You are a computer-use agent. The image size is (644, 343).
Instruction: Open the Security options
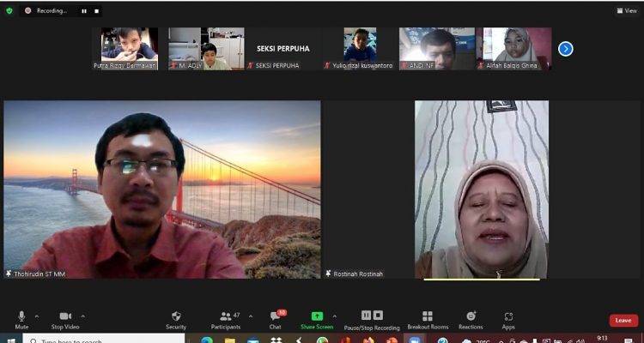(x=175, y=318)
